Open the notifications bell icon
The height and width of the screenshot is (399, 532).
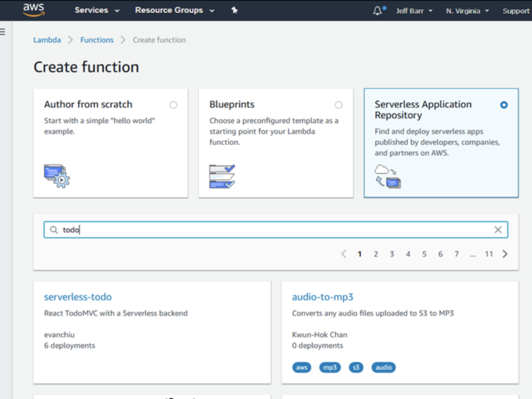click(x=377, y=10)
